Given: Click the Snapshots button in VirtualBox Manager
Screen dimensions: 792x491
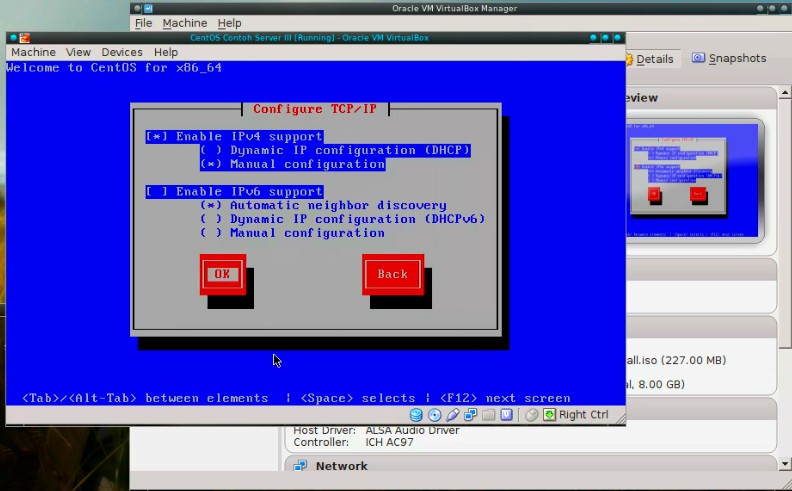Looking at the screenshot, I should point(729,58).
